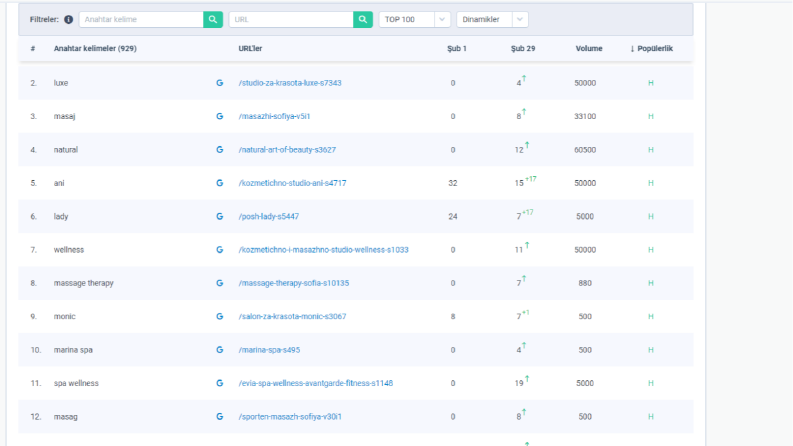Open /marina-spa-s495 link
793x446 pixels.
[x=269, y=350]
